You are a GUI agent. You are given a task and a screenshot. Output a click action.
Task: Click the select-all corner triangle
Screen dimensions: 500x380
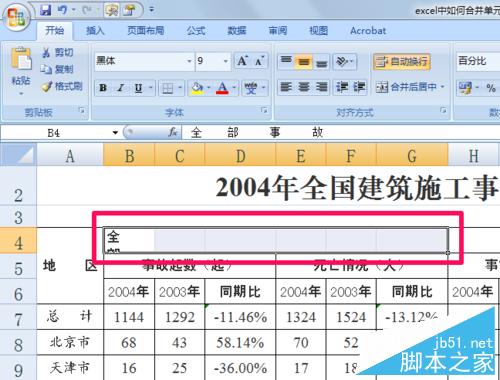point(19,155)
